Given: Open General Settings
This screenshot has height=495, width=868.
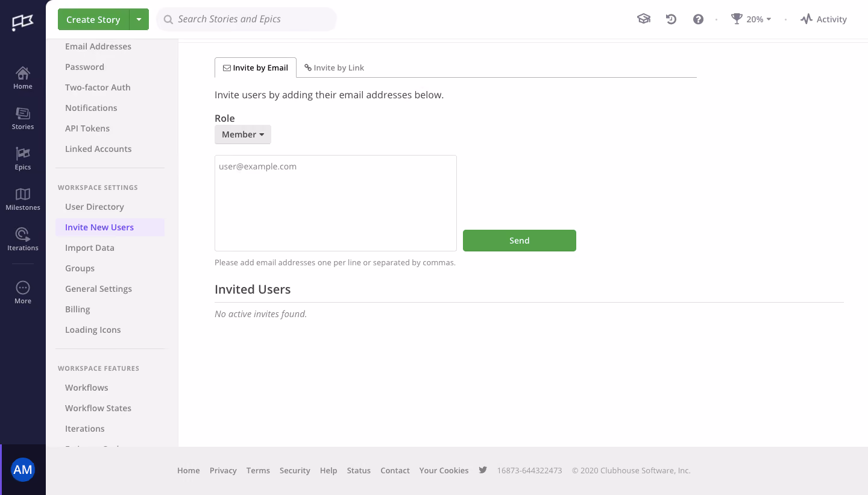Looking at the screenshot, I should tap(99, 289).
